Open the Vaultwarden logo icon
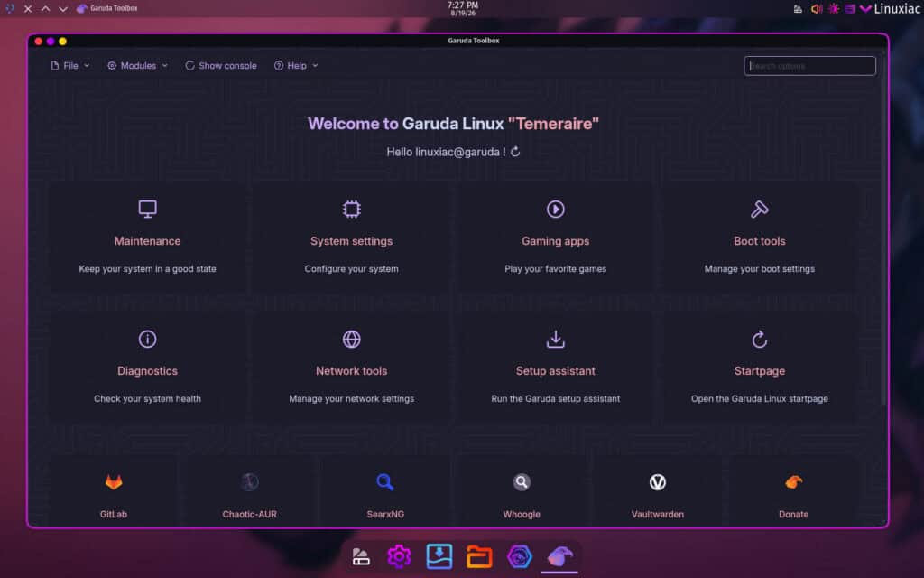924x578 pixels. click(x=658, y=482)
